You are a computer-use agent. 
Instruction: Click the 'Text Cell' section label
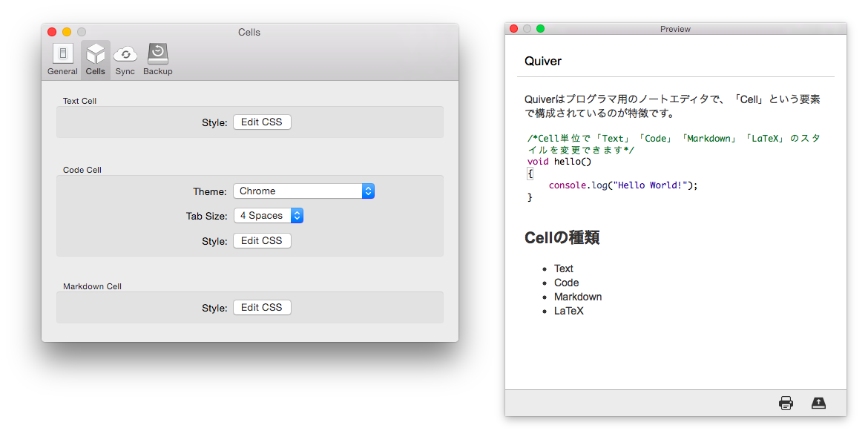tap(79, 102)
